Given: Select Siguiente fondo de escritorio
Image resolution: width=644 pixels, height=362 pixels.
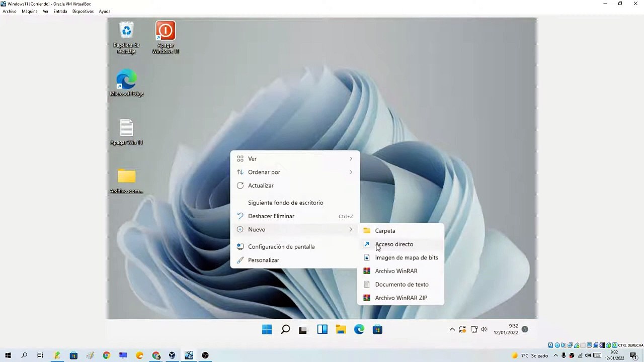Looking at the screenshot, I should [295, 203].
